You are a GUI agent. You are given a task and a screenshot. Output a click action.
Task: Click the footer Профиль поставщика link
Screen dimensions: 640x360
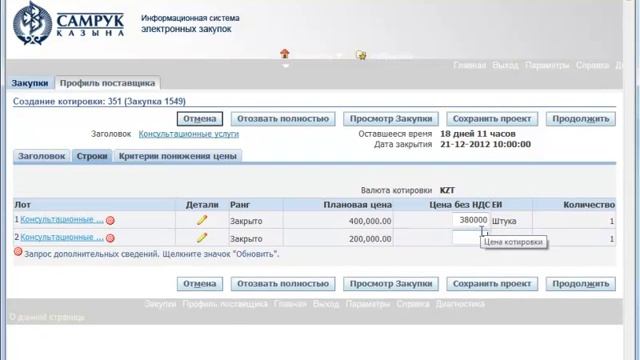click(x=225, y=304)
